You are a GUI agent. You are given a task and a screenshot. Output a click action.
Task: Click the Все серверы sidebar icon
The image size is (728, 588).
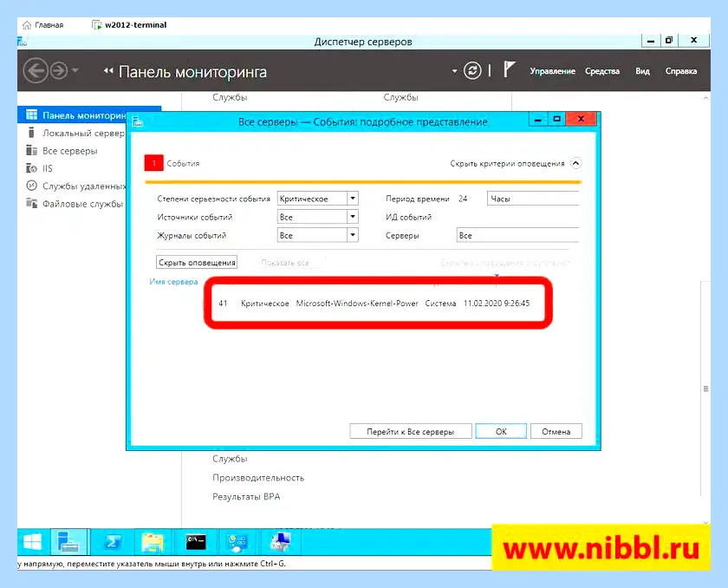31,151
